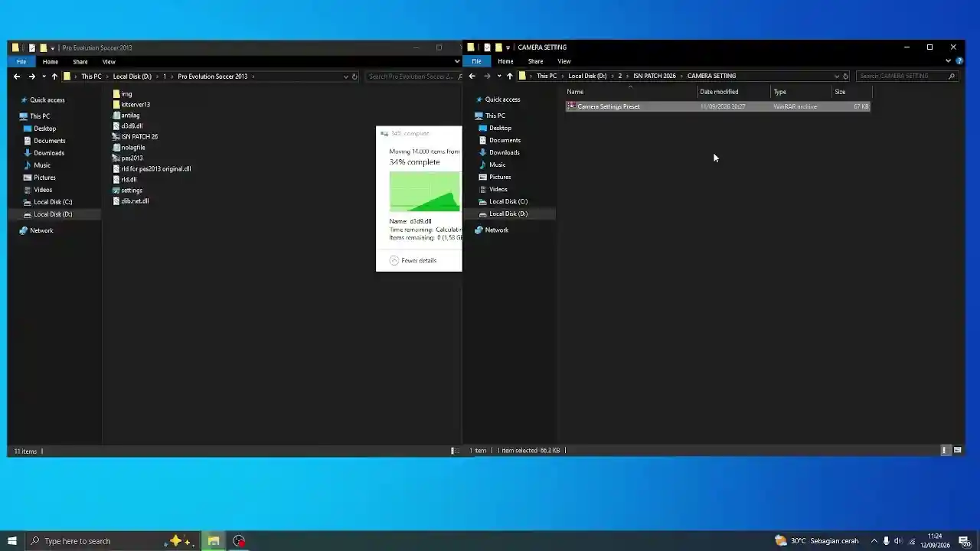Open recent locations dropdown in CAMERA SETTING window
This screenshot has height=551, width=980.
pyautogui.click(x=499, y=76)
